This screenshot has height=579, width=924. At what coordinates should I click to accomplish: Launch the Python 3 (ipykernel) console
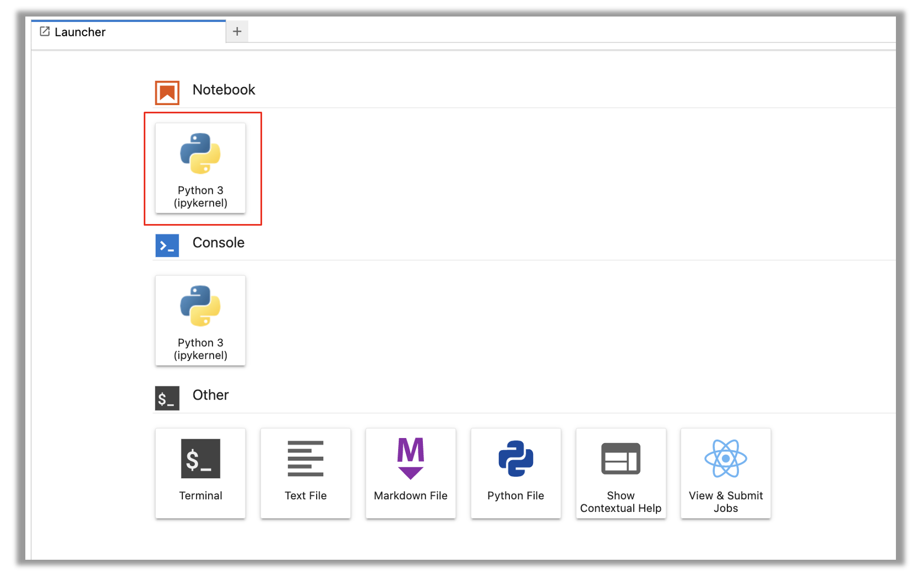point(200,320)
